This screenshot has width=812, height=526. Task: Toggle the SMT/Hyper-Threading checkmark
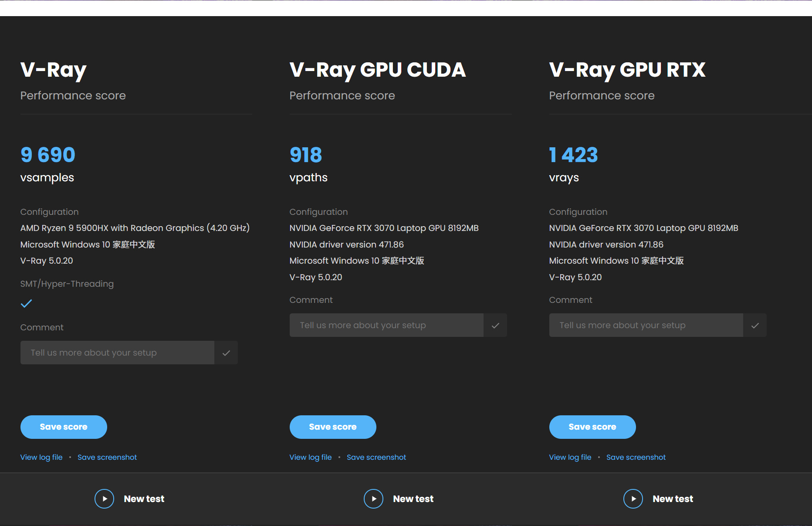click(27, 303)
